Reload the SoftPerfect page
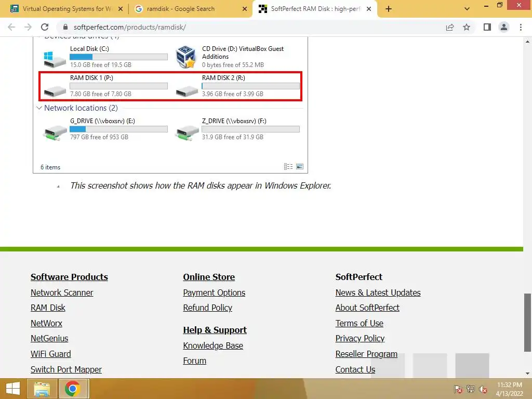The height and width of the screenshot is (399, 532). point(45,27)
